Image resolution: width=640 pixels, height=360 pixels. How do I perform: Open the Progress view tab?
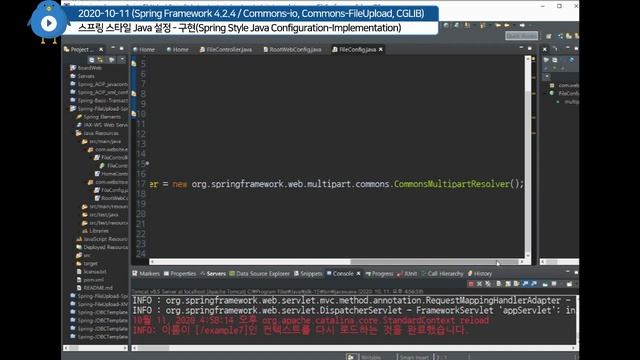[379, 273]
